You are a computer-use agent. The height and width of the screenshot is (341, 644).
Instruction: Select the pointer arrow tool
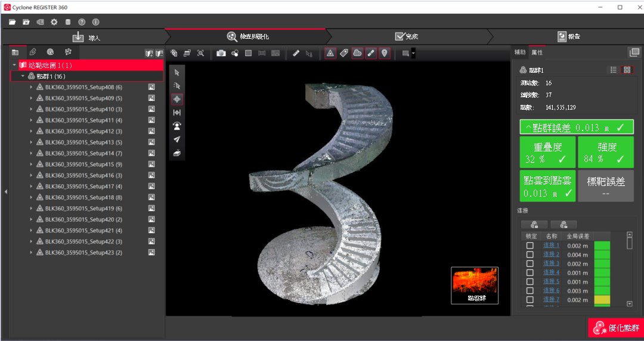[177, 73]
